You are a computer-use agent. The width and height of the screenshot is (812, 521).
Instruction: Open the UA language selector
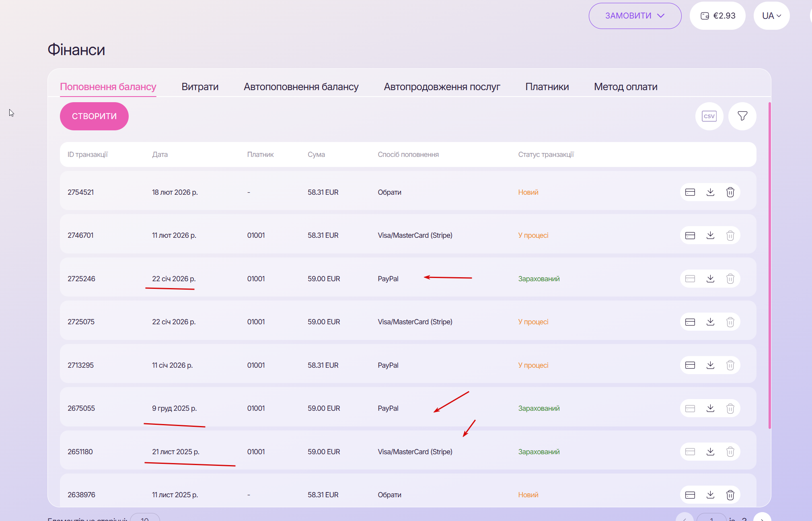point(771,16)
